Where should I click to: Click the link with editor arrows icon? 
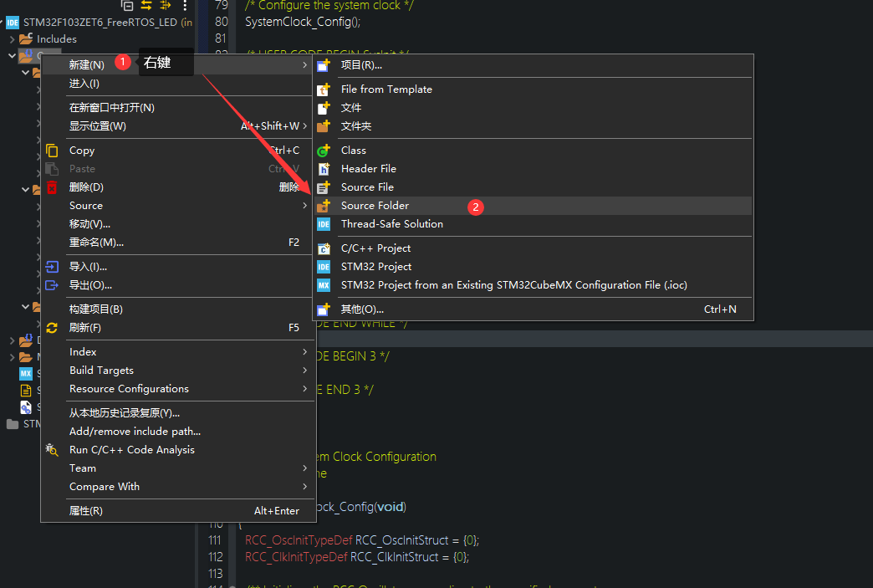pyautogui.click(x=146, y=6)
